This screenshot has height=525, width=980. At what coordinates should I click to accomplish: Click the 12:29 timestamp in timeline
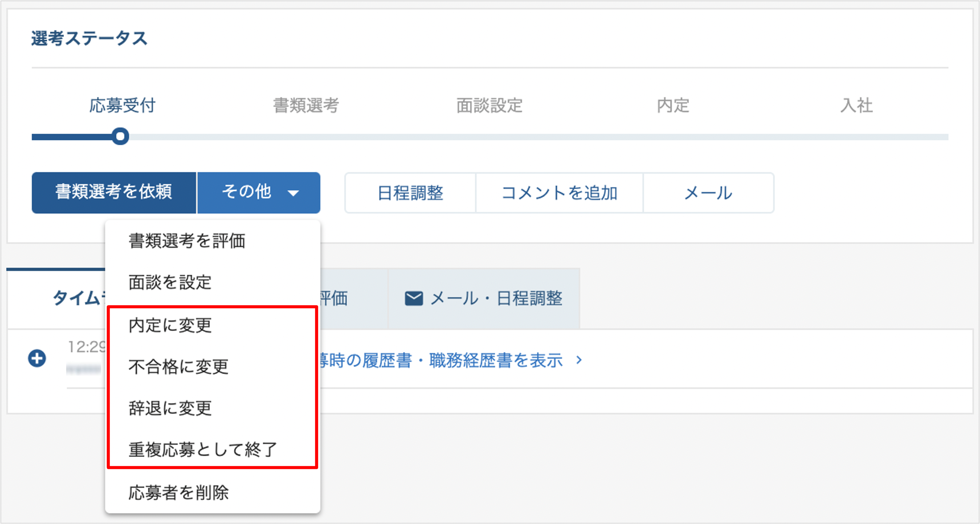(86, 346)
